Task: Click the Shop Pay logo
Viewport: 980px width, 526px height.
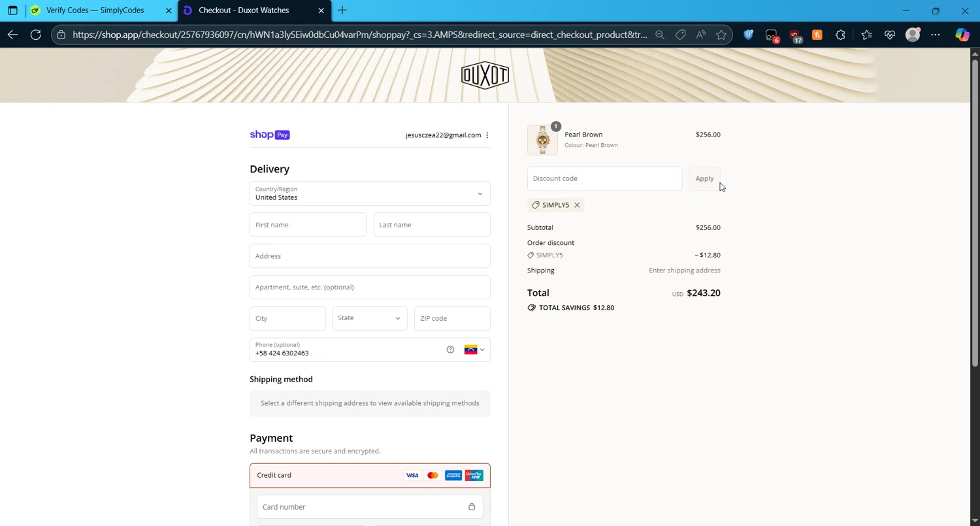Action: [x=270, y=135]
